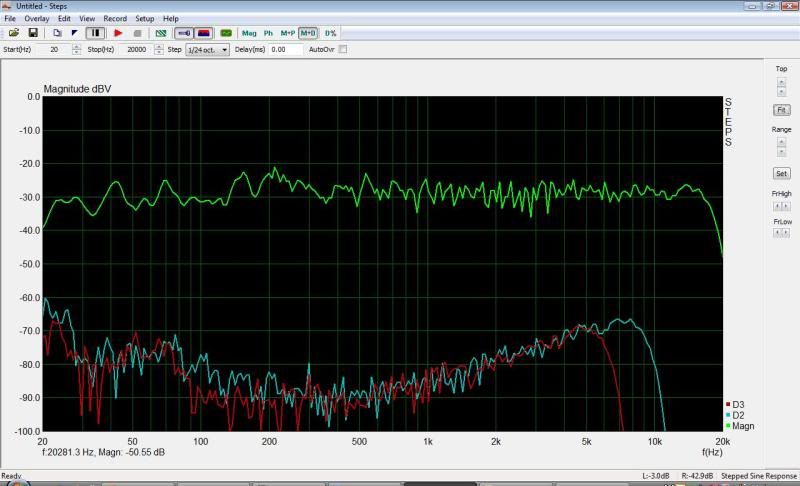Click the Save floppy disk icon

[32, 33]
